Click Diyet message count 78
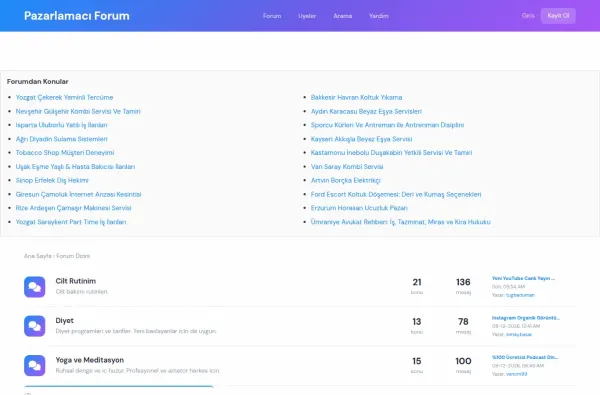This screenshot has height=395, width=600. pos(463,322)
